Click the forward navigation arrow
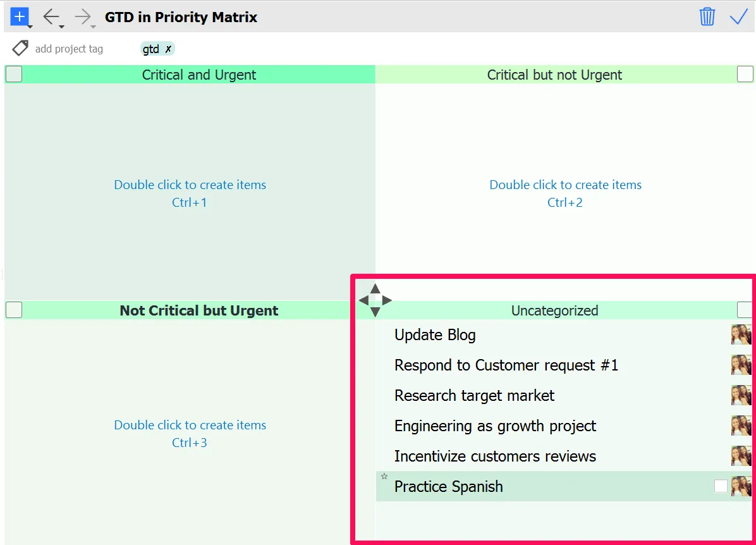The height and width of the screenshot is (545, 756). 81,16
